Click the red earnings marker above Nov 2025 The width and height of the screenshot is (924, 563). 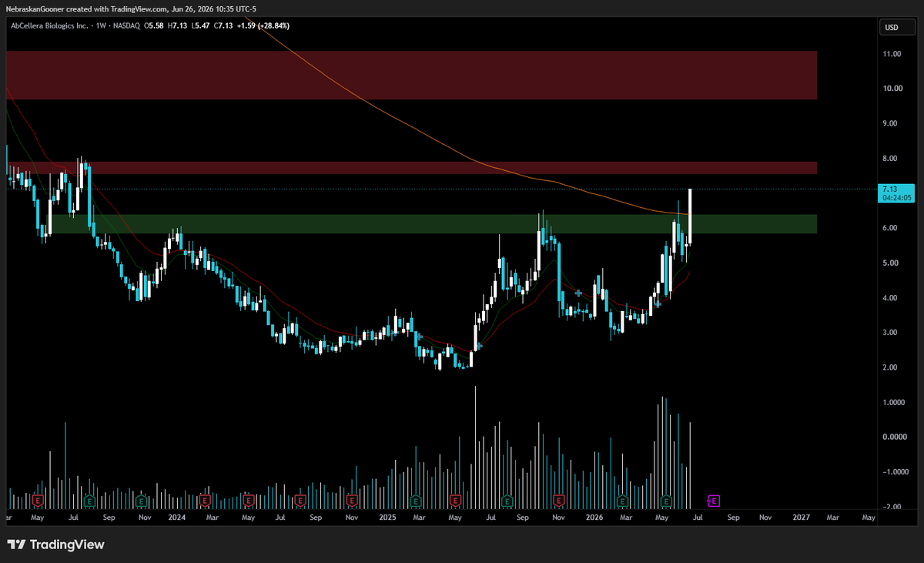click(560, 501)
